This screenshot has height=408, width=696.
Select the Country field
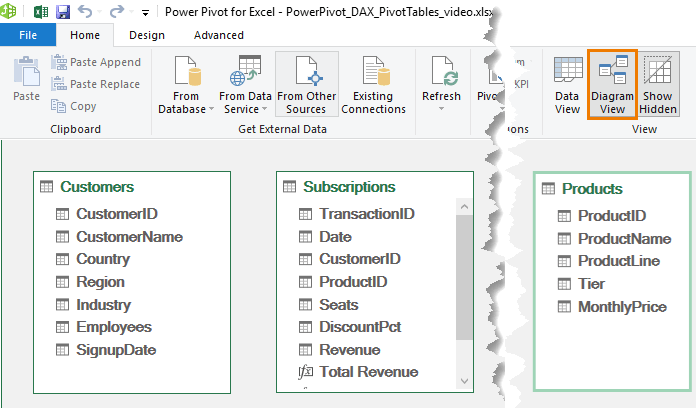(103, 259)
